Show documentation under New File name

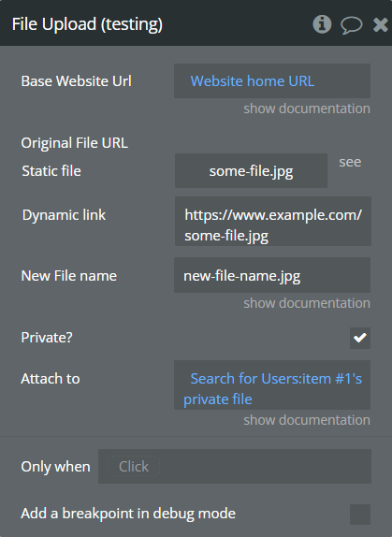click(307, 303)
